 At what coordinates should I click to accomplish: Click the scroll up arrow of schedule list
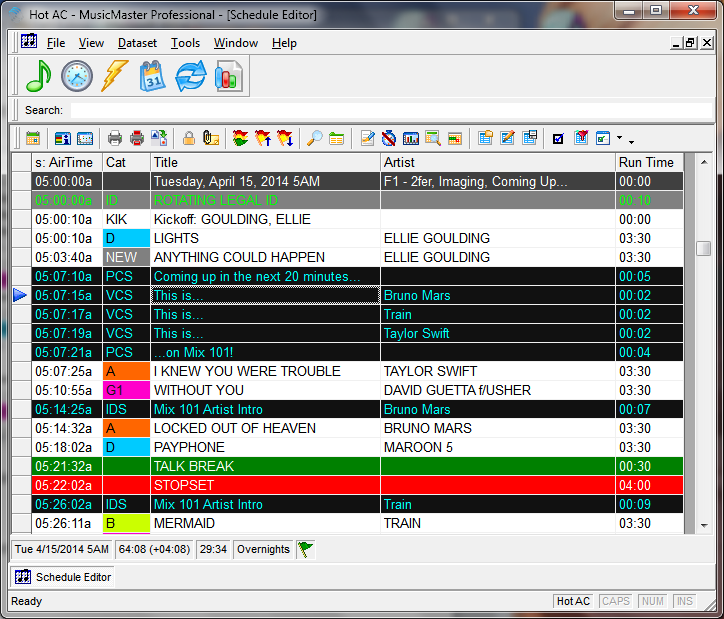[x=704, y=162]
